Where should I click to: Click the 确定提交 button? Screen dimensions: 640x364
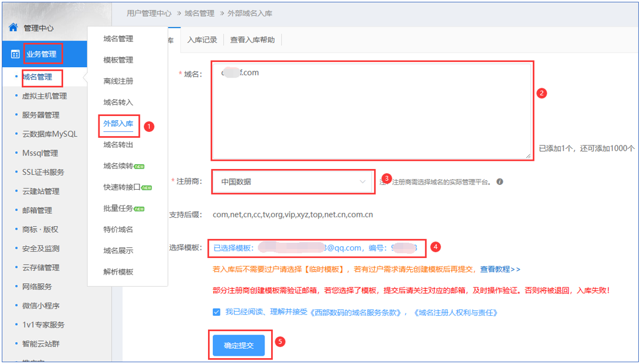point(239,345)
